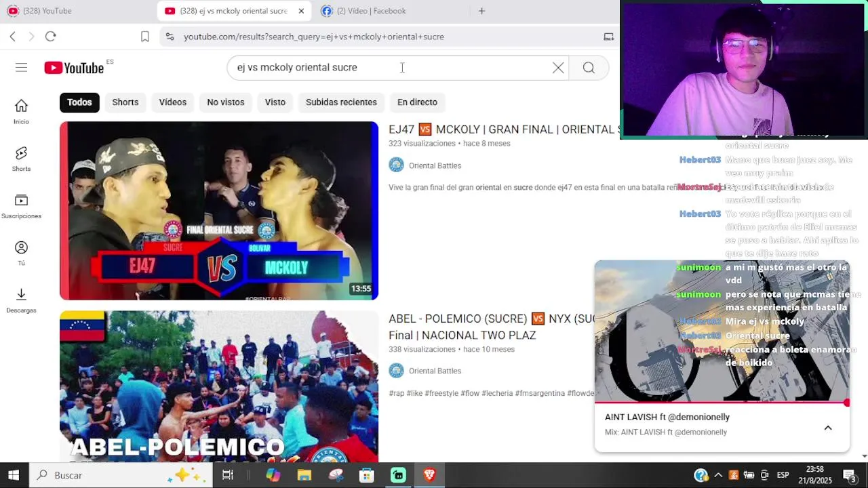The height and width of the screenshot is (488, 868).
Task: Click the 13:55 duration badge
Action: coord(361,289)
